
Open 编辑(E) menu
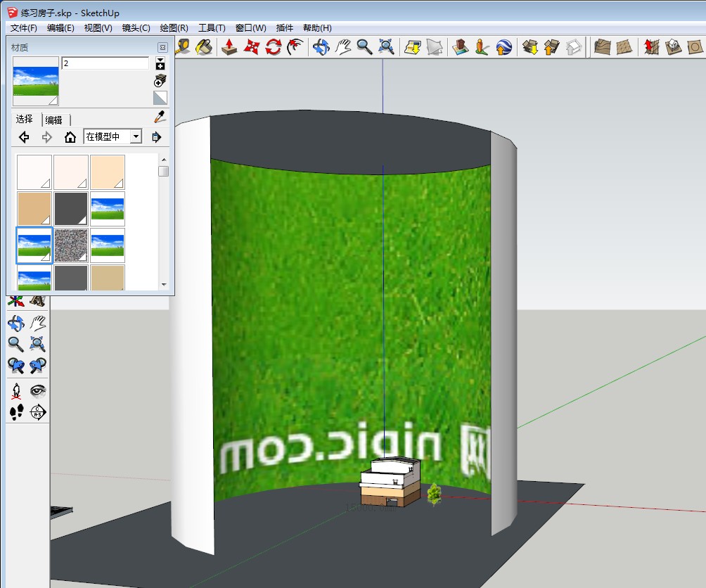pos(60,28)
